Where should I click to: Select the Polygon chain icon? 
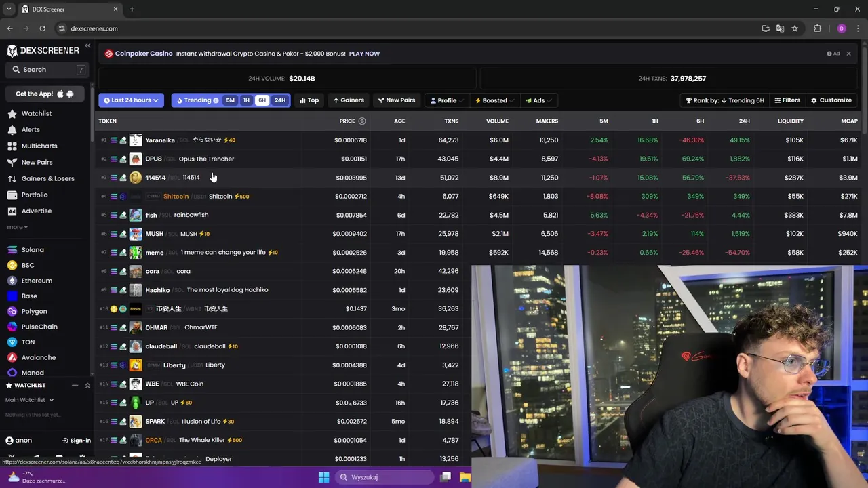point(12,311)
